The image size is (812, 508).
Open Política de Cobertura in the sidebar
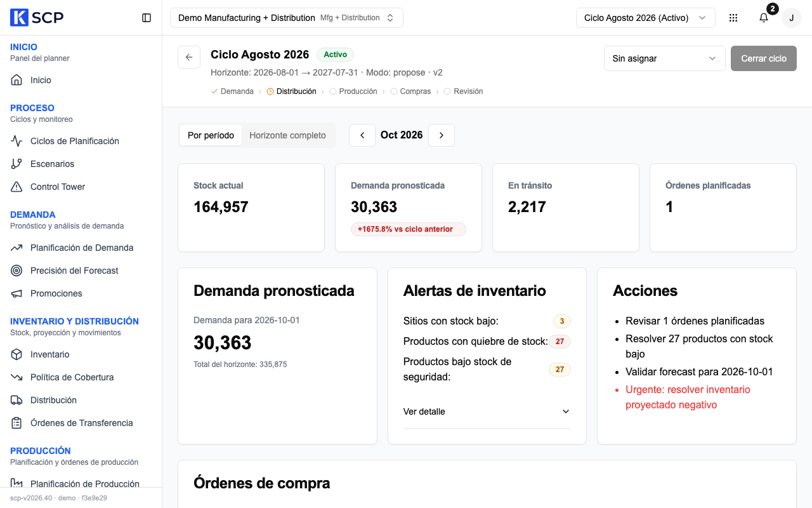(81, 377)
